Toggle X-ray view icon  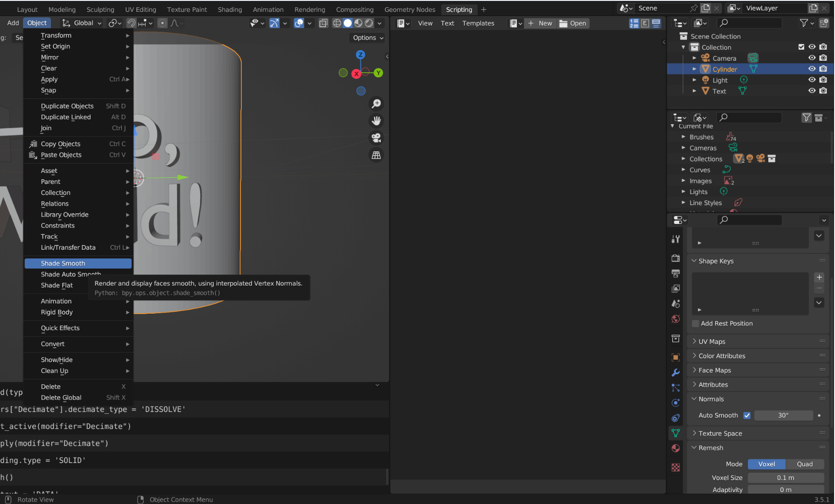point(323,23)
